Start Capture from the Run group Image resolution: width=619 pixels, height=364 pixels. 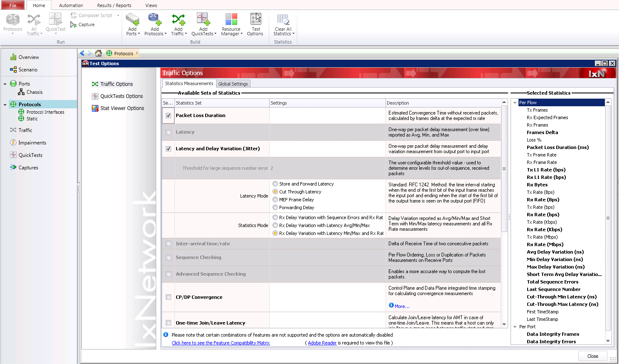(x=82, y=24)
